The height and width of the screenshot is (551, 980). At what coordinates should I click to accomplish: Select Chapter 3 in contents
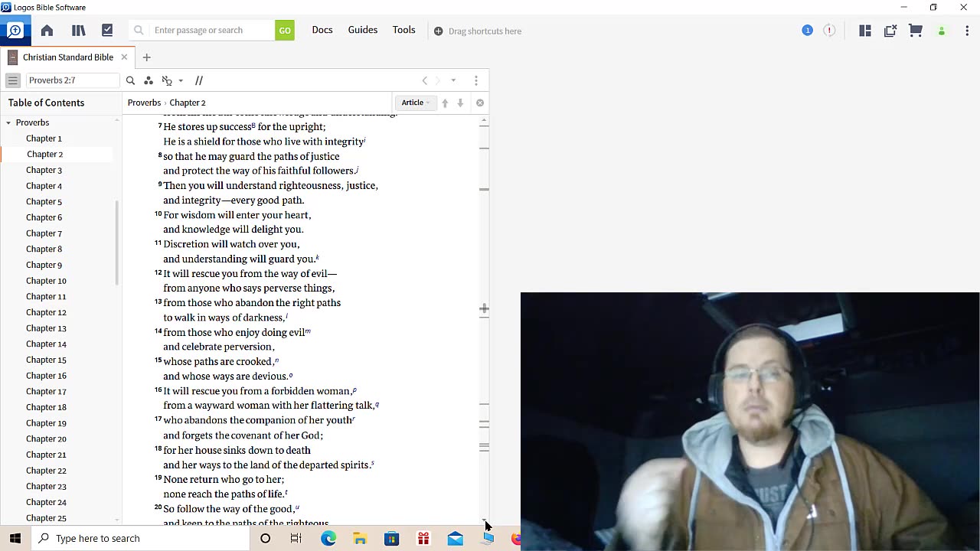tap(44, 170)
